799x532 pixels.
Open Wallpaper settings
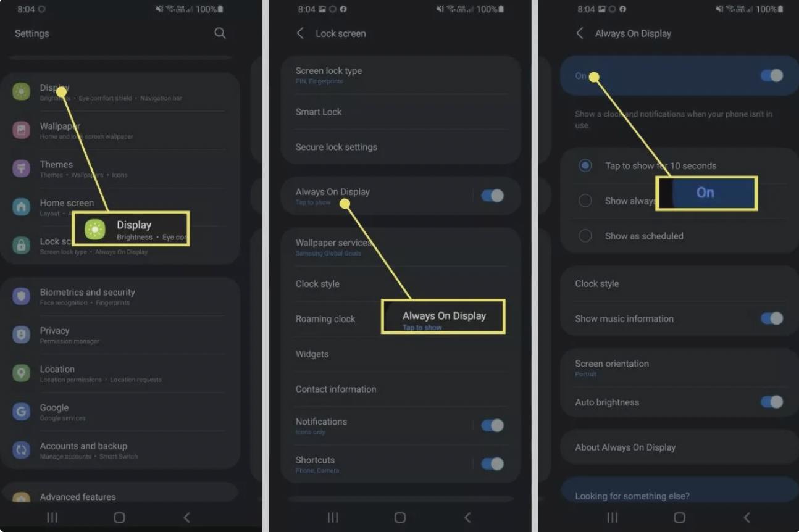[x=120, y=130]
